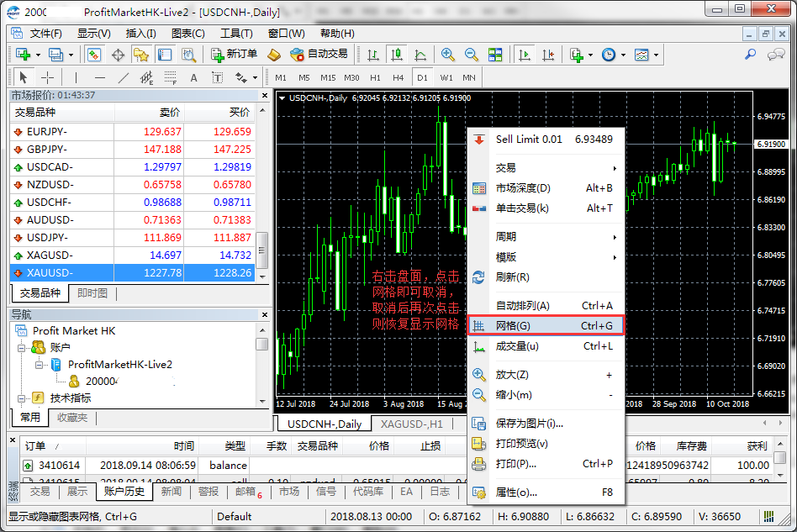The width and height of the screenshot is (797, 532).
Task: Toggle the chart Auto Scroll toolbar button
Action: (x=525, y=55)
